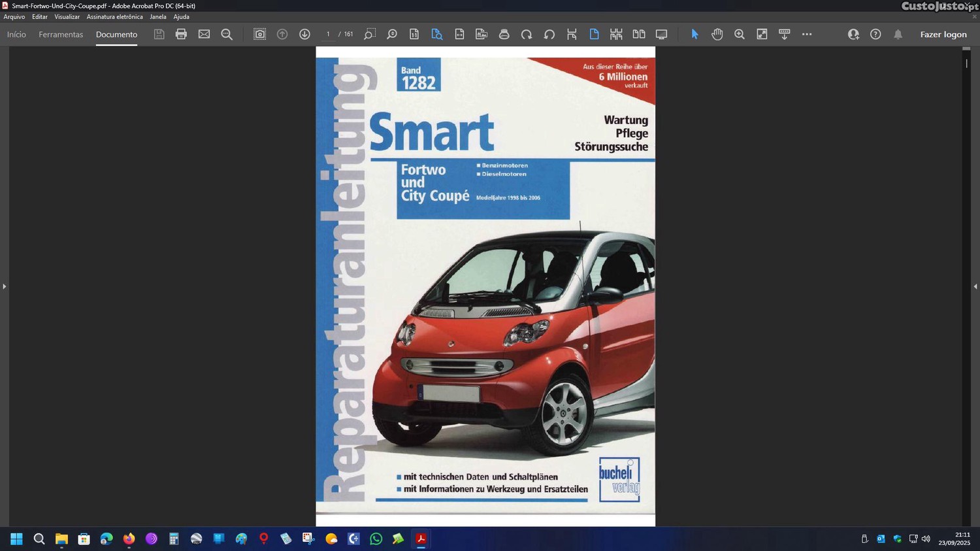Select the Hand pan tool
Screen dimensions: 980x551
pyautogui.click(x=717, y=34)
